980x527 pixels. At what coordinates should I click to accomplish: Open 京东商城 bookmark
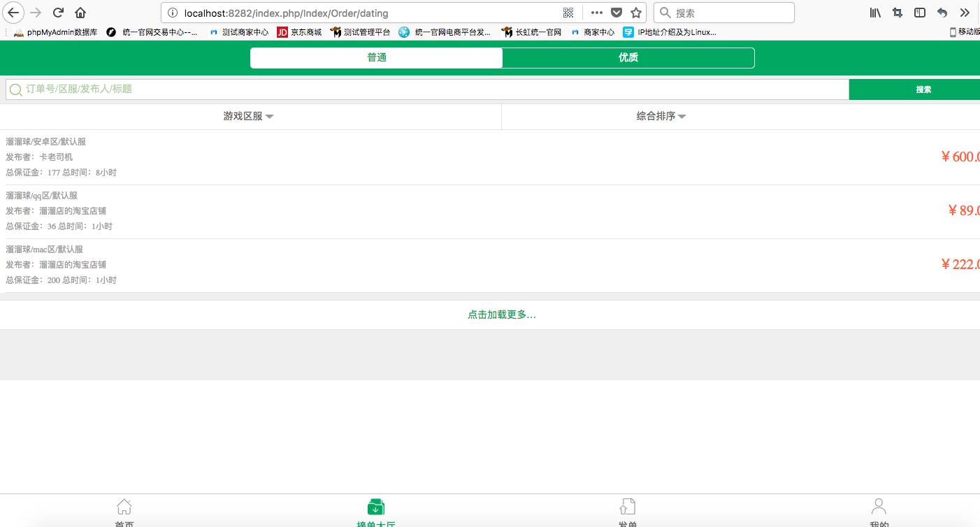click(x=299, y=32)
